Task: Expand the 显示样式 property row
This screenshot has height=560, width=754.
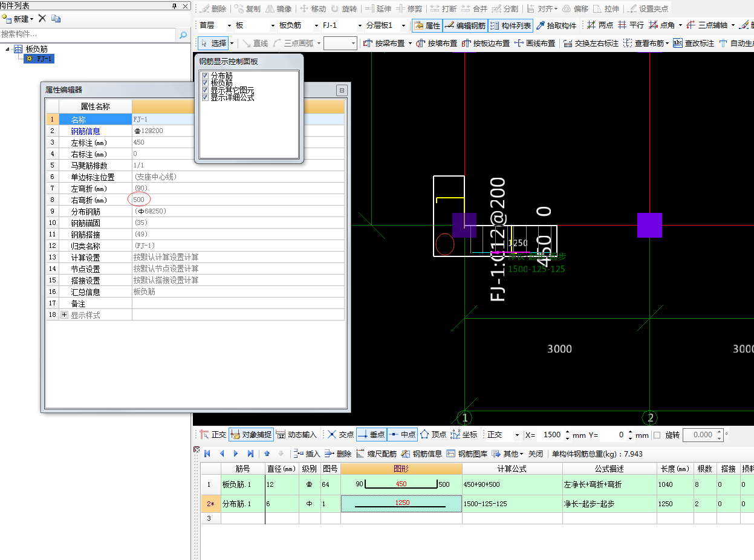Action: click(x=65, y=315)
